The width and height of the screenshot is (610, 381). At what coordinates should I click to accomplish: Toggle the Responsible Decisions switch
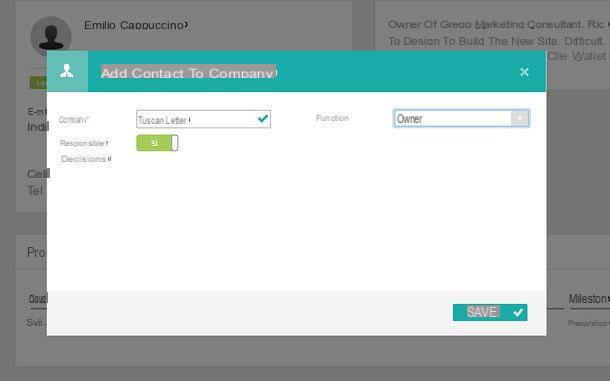click(157, 143)
